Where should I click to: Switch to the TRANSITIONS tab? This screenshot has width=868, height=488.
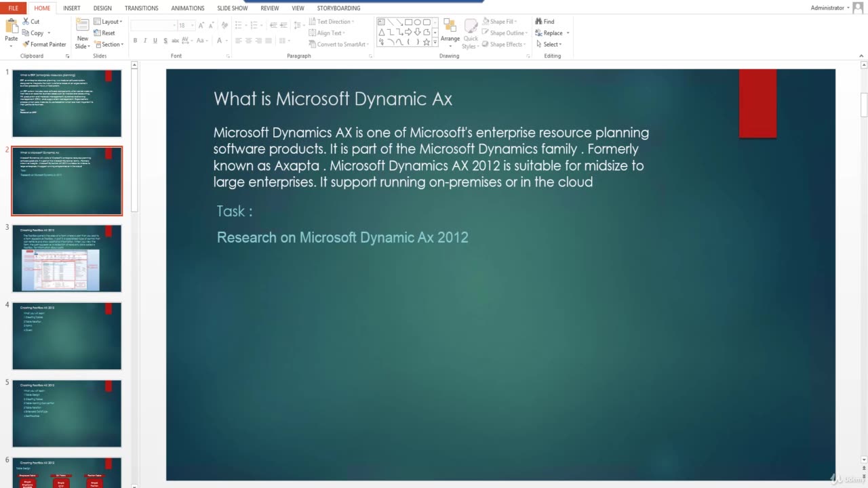[141, 8]
